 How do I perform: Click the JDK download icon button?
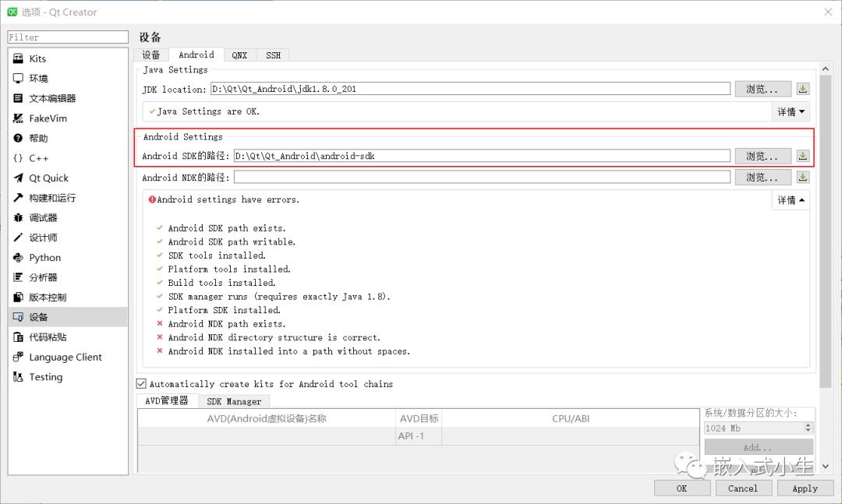(x=803, y=89)
